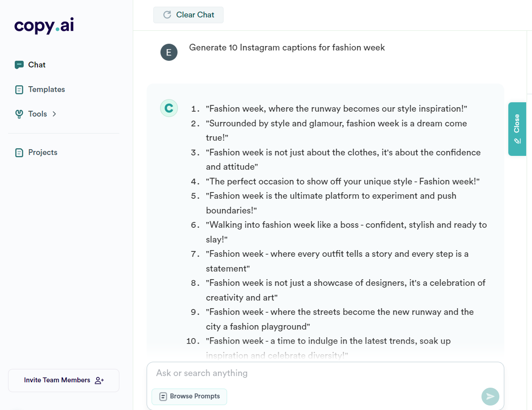
Task: Click the first generated caption text
Action: (336, 109)
